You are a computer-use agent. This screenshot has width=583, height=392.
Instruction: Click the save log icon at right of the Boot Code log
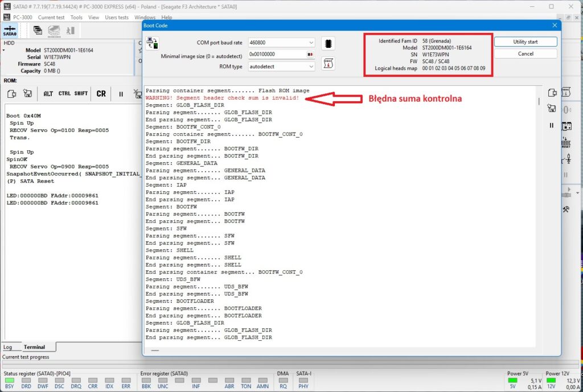552,108
